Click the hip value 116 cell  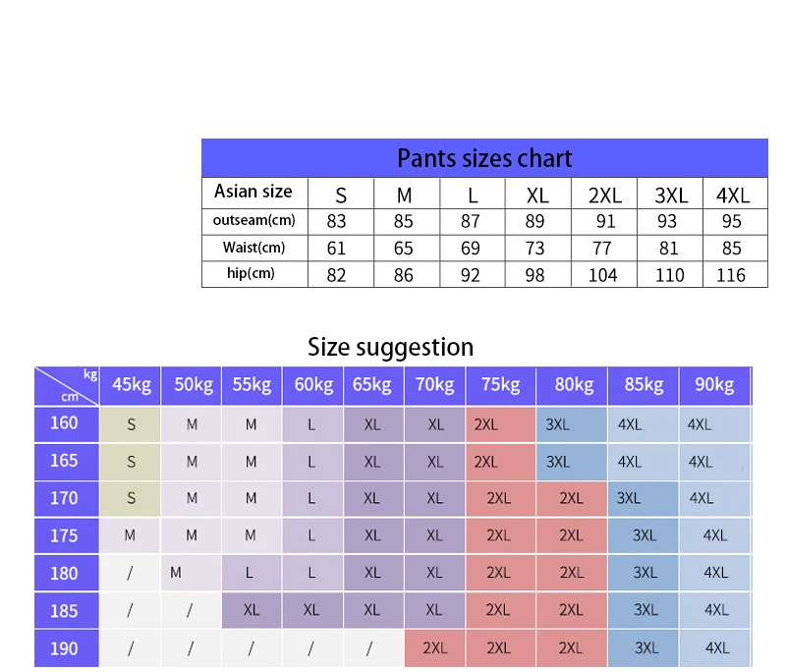(735, 275)
